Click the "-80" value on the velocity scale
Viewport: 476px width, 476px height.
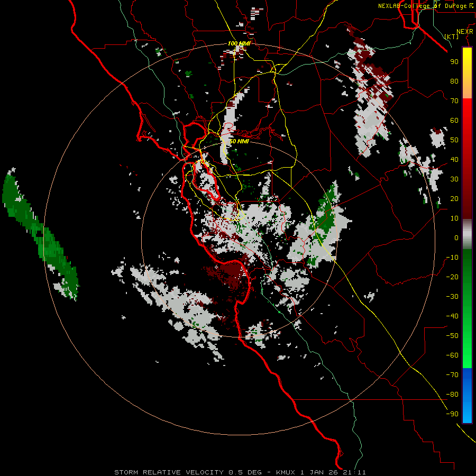[452, 395]
